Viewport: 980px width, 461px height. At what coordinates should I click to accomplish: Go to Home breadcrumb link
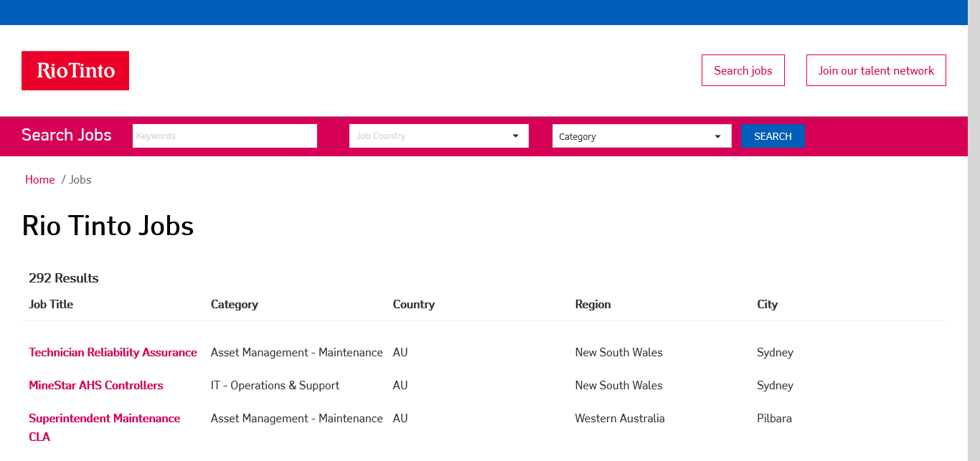tap(39, 180)
